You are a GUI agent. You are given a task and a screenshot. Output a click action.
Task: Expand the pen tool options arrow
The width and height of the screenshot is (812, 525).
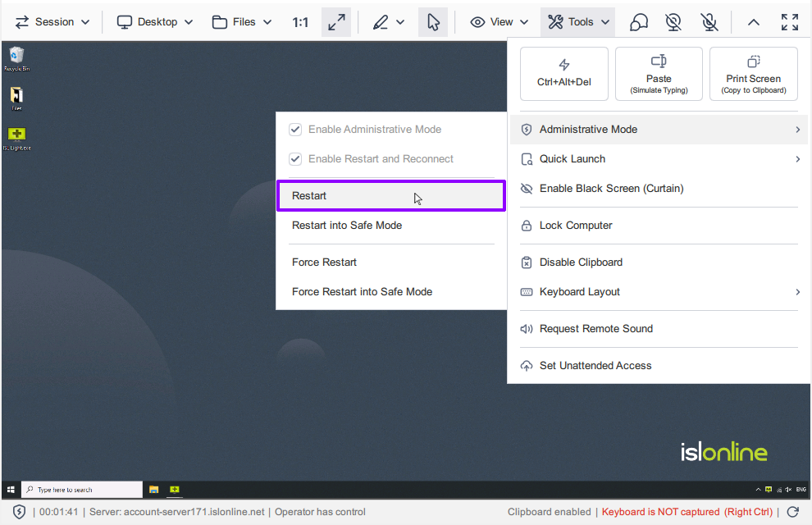tap(400, 22)
